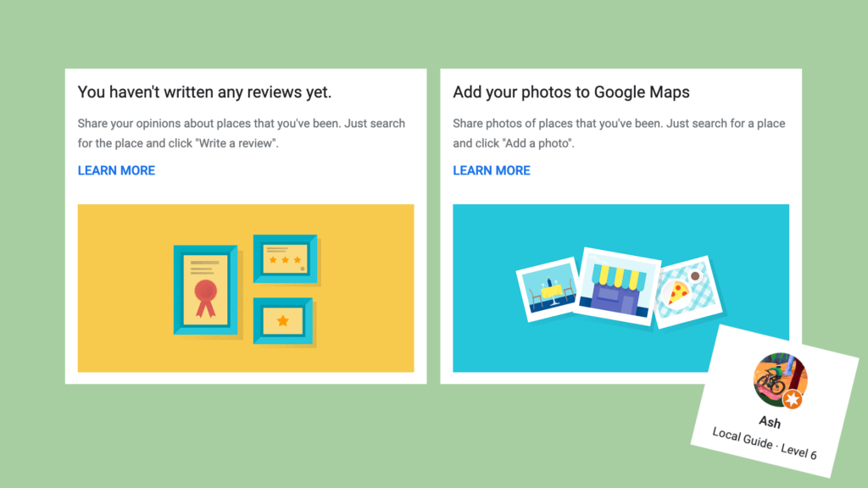Screen dimensions: 868x488
Task: Click the "Share photos of places" description
Action: [x=619, y=133]
